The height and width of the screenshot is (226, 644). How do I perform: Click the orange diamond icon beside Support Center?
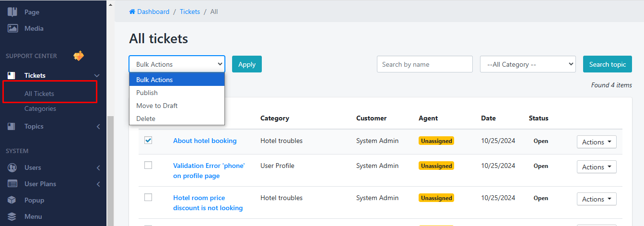point(78,56)
